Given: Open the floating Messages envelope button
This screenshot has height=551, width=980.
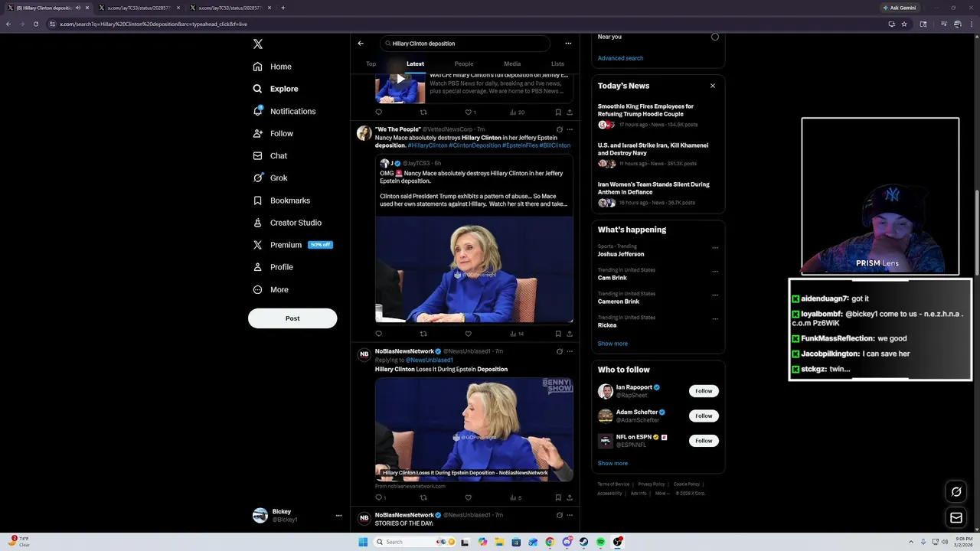Looking at the screenshot, I should point(955,518).
